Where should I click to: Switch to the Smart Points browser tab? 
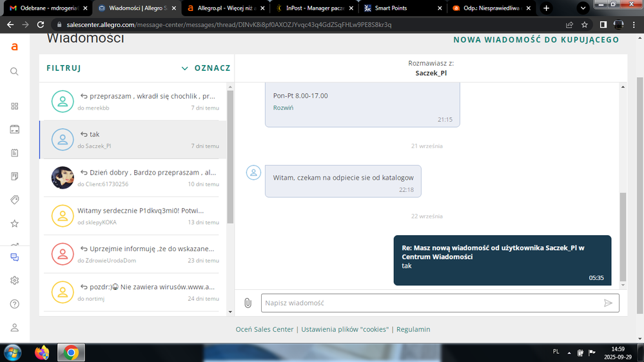[400, 8]
